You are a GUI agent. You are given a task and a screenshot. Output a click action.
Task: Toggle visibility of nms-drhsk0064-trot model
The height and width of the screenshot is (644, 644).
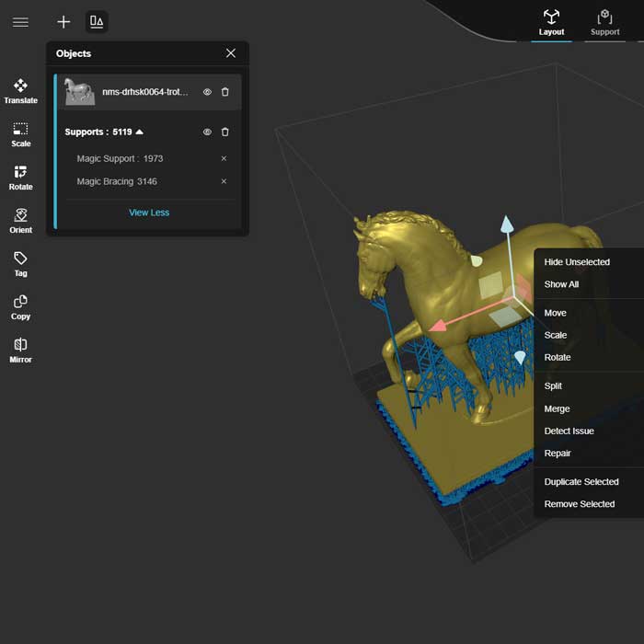[207, 92]
